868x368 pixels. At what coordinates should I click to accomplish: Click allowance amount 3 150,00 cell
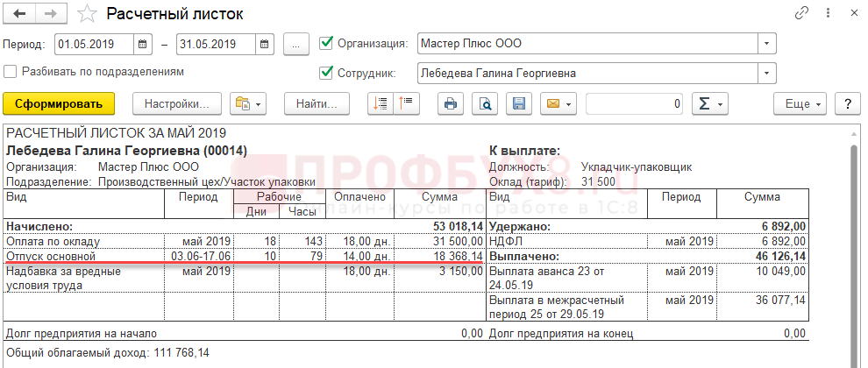tap(440, 279)
